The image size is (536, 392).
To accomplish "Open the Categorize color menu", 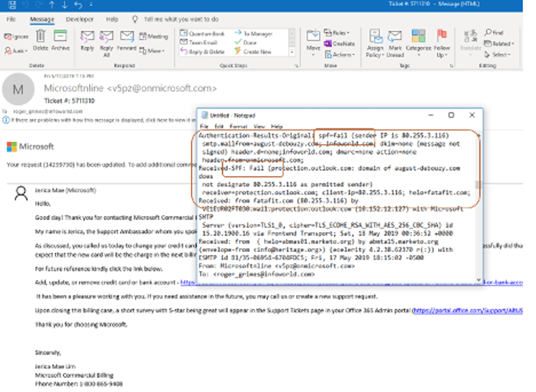I will click(x=419, y=44).
